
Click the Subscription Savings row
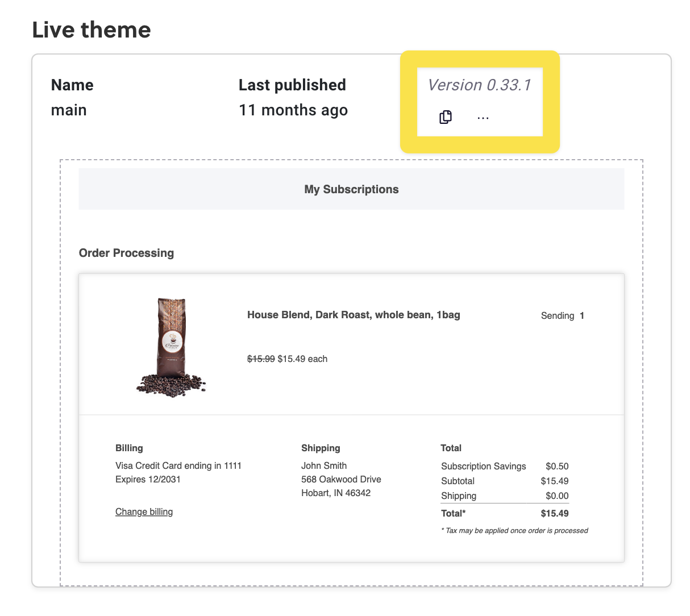[504, 467]
